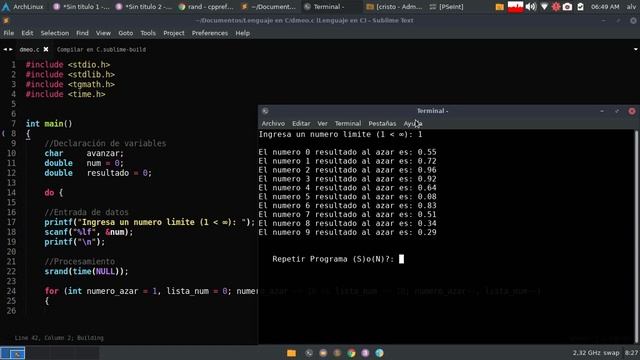Open the Selection menu
This screenshot has width=640, height=360.
click(x=55, y=33)
